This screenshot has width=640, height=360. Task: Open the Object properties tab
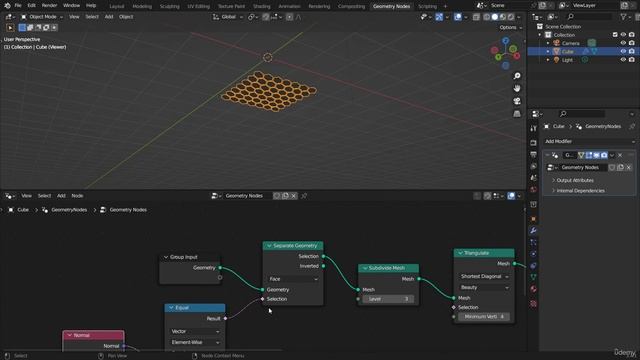click(533, 219)
